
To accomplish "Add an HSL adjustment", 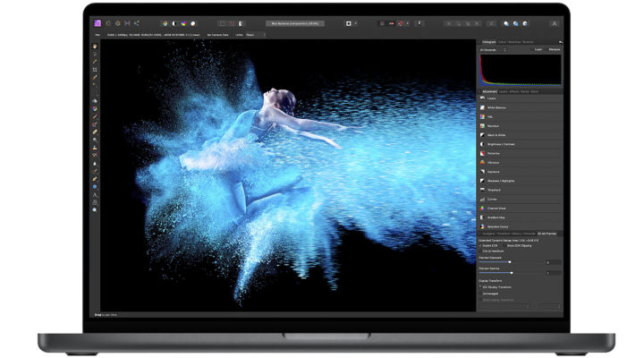I will pos(521,116).
